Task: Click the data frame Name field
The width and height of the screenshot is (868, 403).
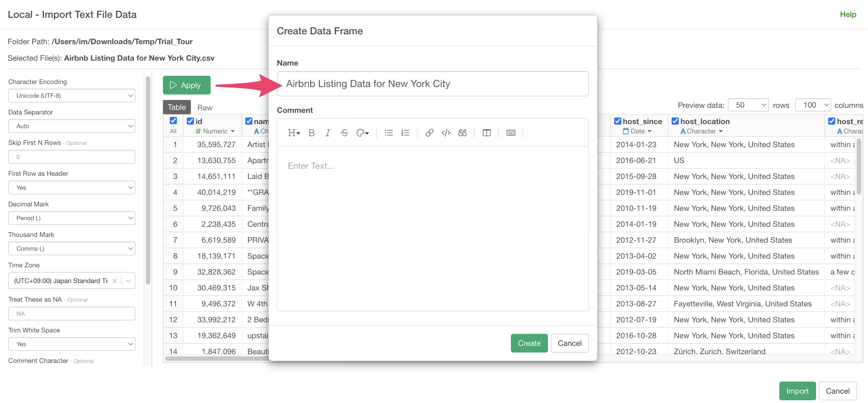Action: (433, 84)
